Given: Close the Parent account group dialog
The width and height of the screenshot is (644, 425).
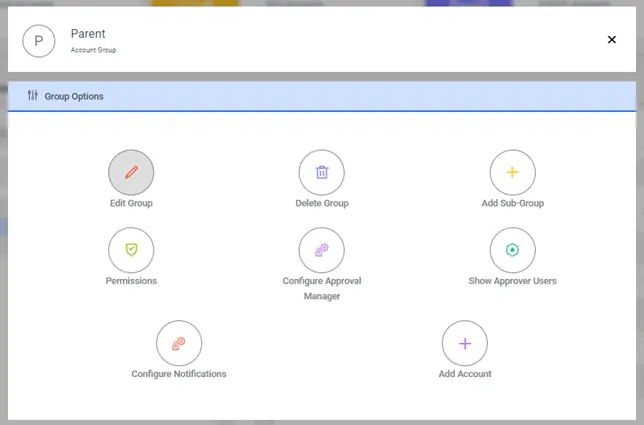Looking at the screenshot, I should coord(612,39).
